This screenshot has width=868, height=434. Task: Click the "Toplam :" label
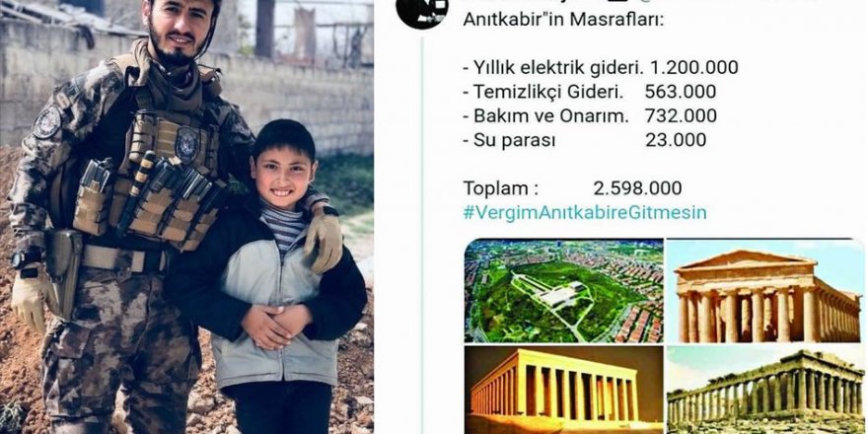click(x=501, y=188)
